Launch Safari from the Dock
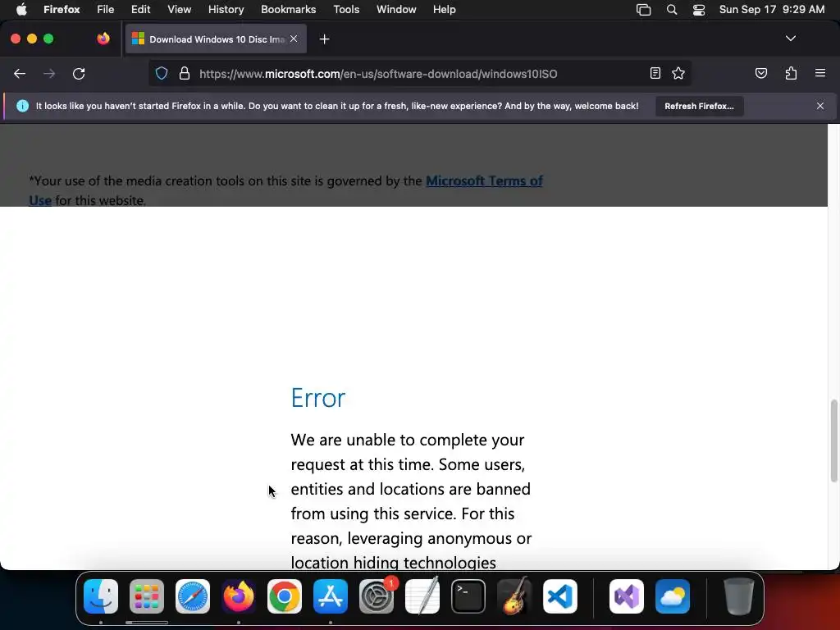Viewport: 840px width, 630px height. 193,596
